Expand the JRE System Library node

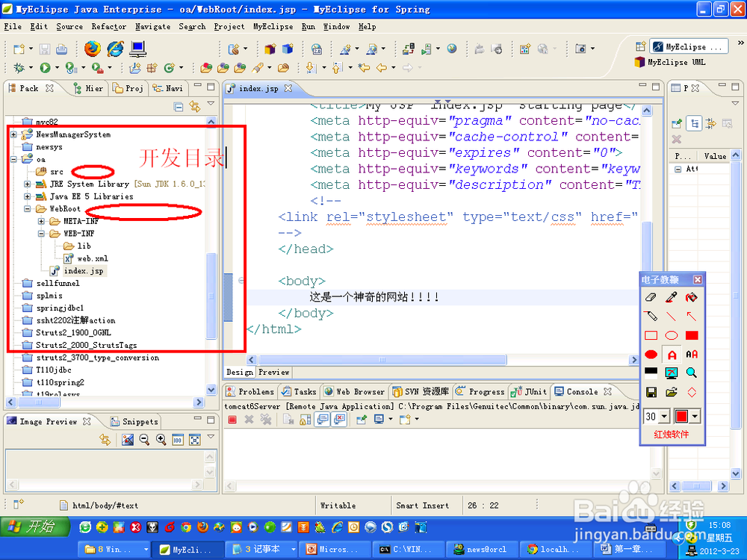[28, 184]
